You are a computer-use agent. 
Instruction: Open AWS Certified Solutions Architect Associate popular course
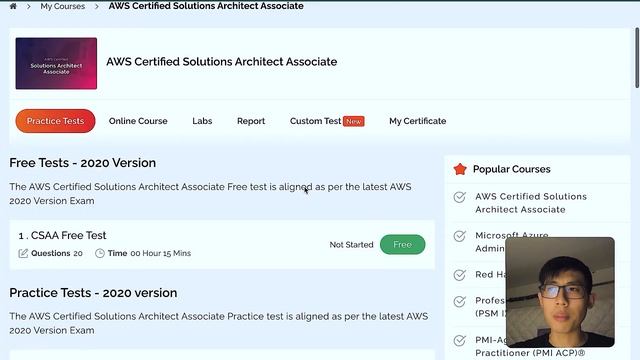click(531, 203)
